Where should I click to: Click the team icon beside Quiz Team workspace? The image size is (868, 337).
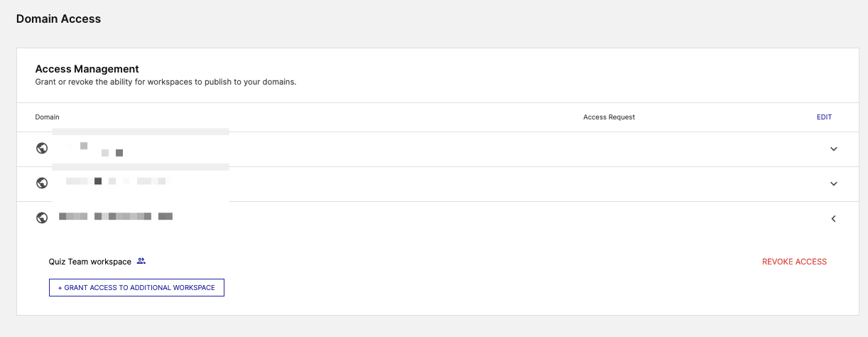click(x=141, y=261)
